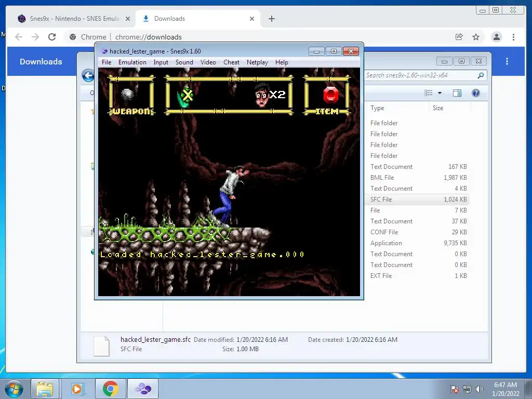The height and width of the screenshot is (399, 532).
Task: Switch to Snes9x in the taskbar
Action: click(143, 389)
